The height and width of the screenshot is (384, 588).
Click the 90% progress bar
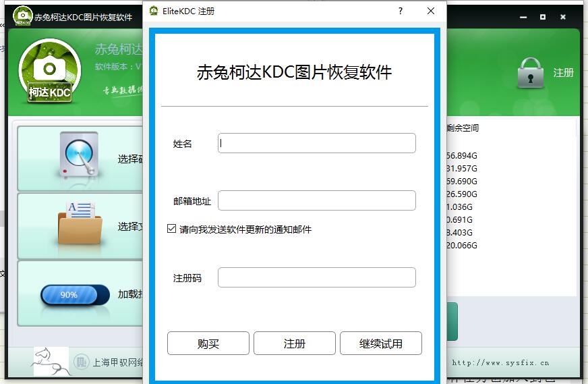[75, 295]
